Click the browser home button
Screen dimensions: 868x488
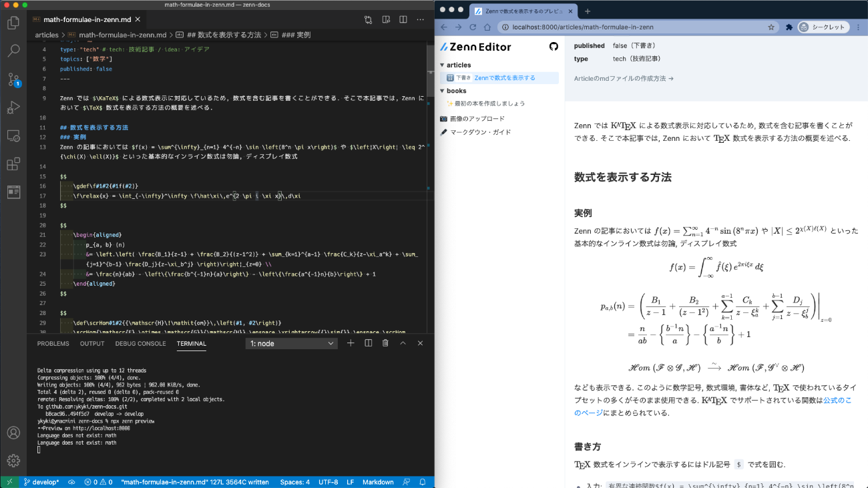coord(487,27)
